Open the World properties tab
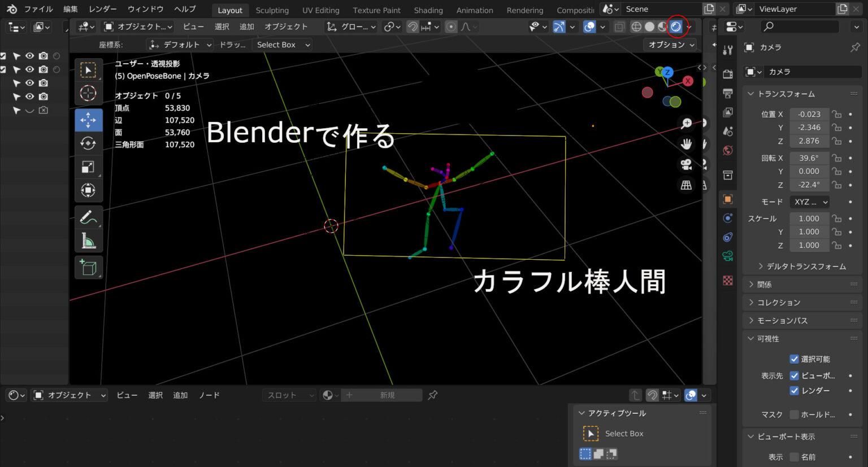 (x=728, y=150)
